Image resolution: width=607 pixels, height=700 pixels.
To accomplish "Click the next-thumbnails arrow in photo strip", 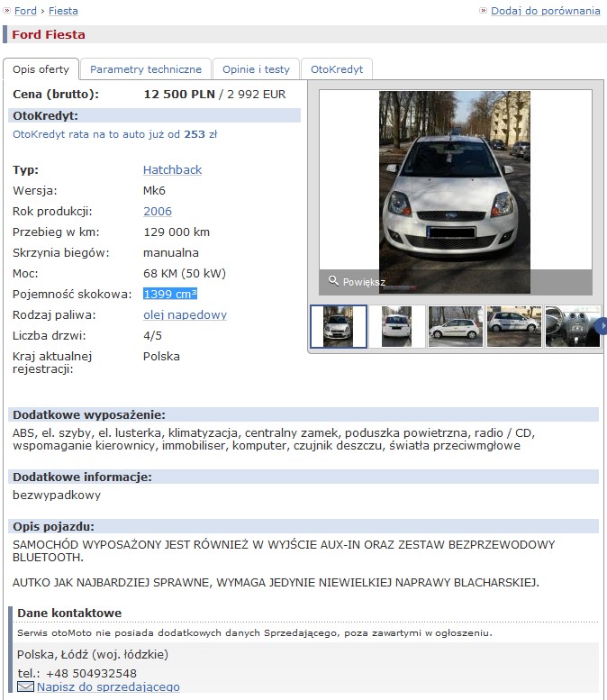I will coord(602,326).
